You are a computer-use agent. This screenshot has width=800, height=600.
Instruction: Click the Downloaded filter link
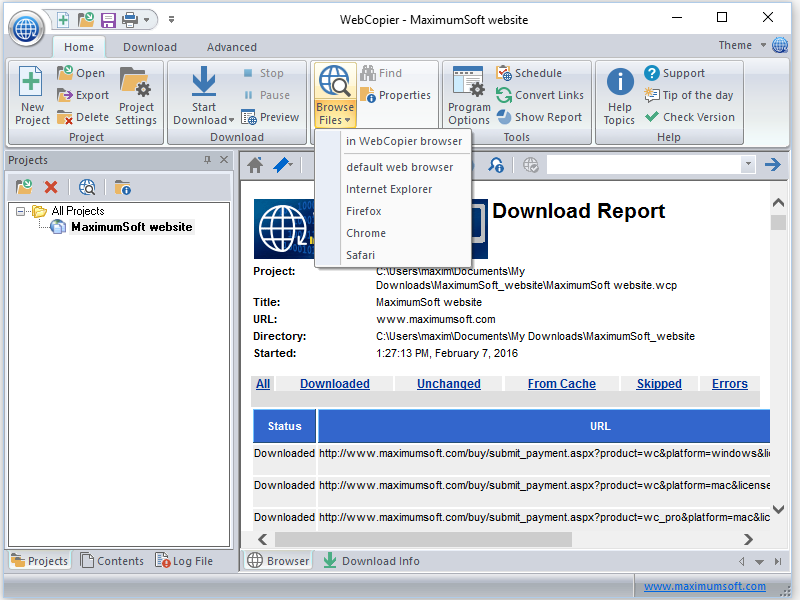(334, 384)
